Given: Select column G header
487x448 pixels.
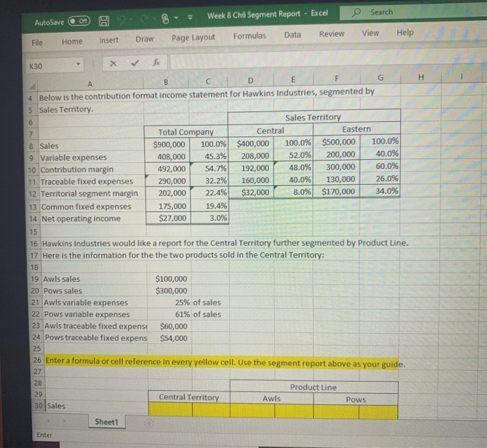Looking at the screenshot, I should tap(381, 78).
